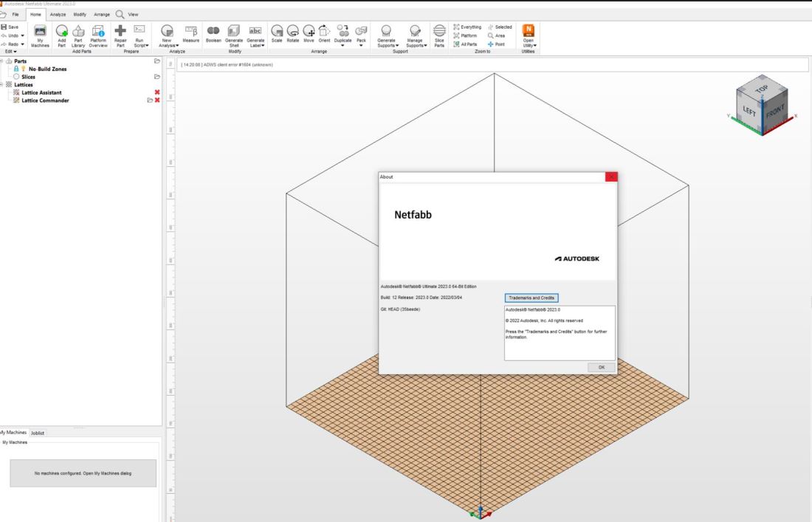Activate the Scale tool

tap(277, 34)
